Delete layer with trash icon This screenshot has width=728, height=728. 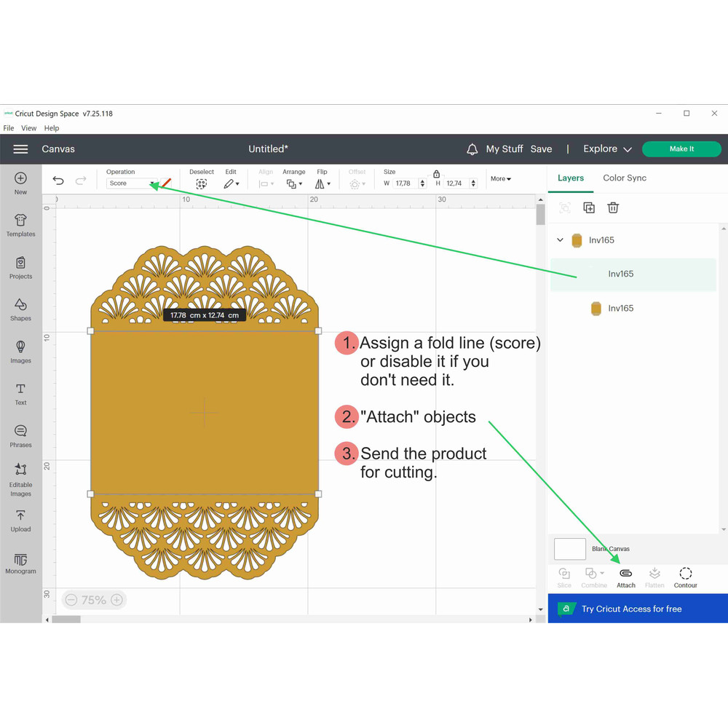coord(613,207)
